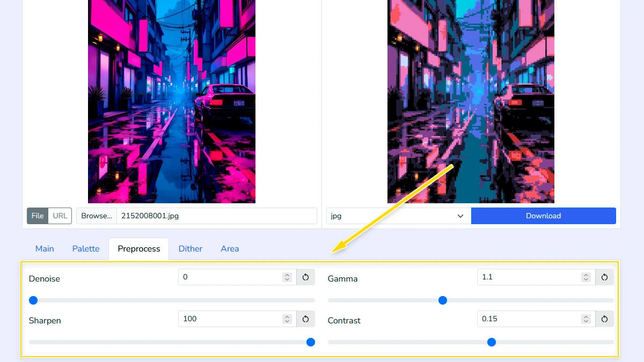Reset the Contrast value

[604, 319]
